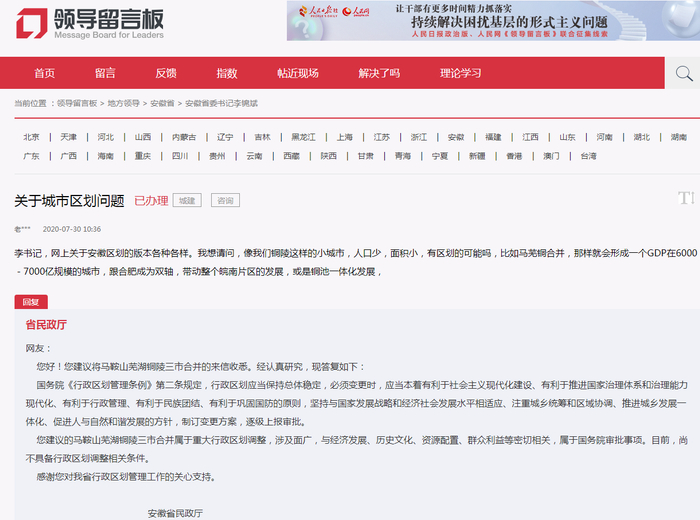
Task: Go to the 反馈 navigation item
Action: pos(166,73)
